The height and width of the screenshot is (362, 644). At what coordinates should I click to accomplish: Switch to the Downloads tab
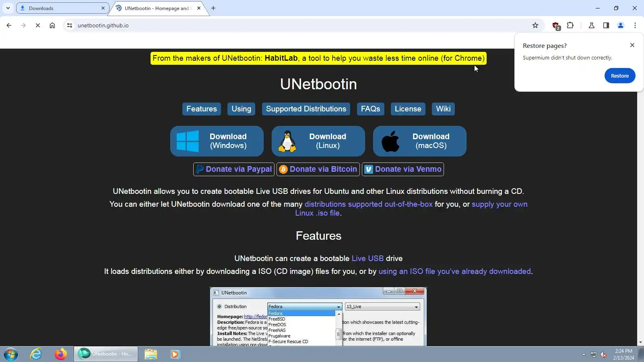click(x=62, y=8)
